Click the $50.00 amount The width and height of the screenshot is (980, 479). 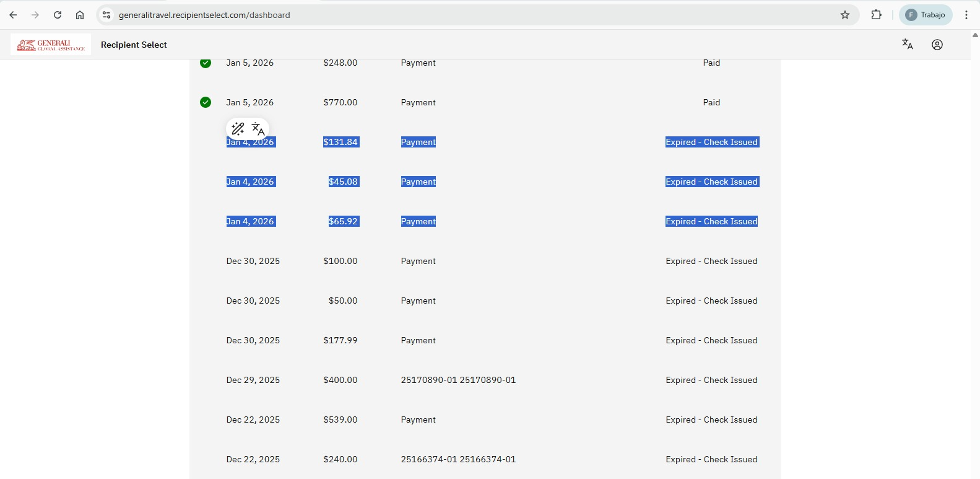(344, 301)
